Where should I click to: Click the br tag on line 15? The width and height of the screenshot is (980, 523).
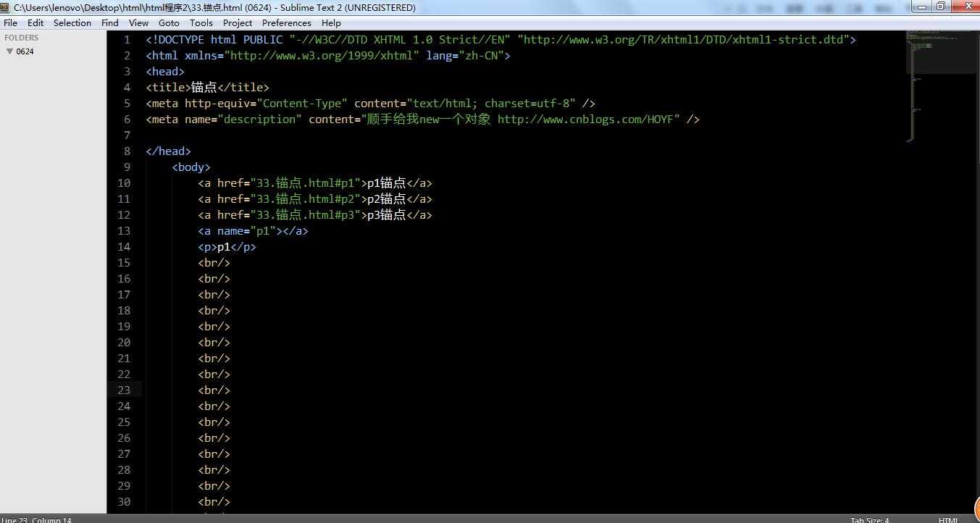[x=214, y=263]
